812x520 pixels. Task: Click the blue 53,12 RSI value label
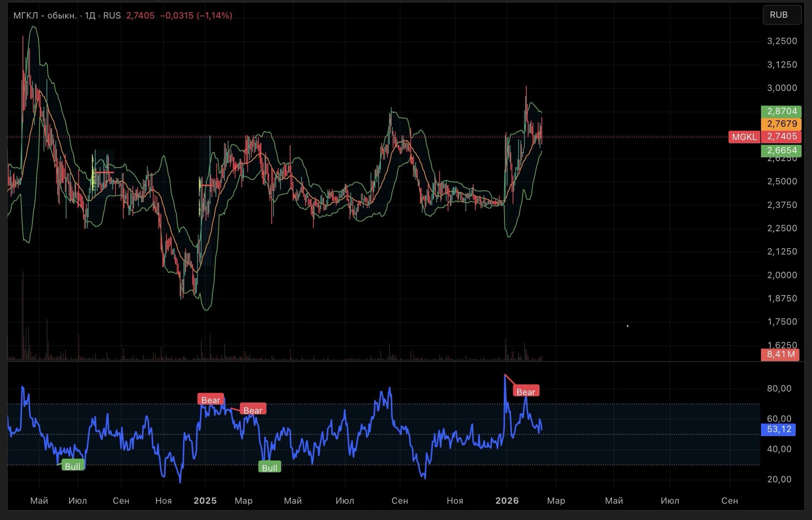pyautogui.click(x=779, y=430)
